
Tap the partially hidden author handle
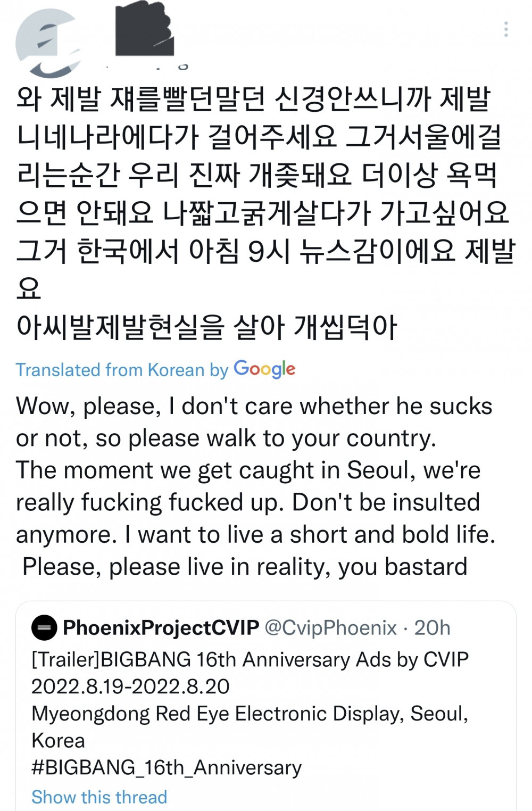coord(146,67)
